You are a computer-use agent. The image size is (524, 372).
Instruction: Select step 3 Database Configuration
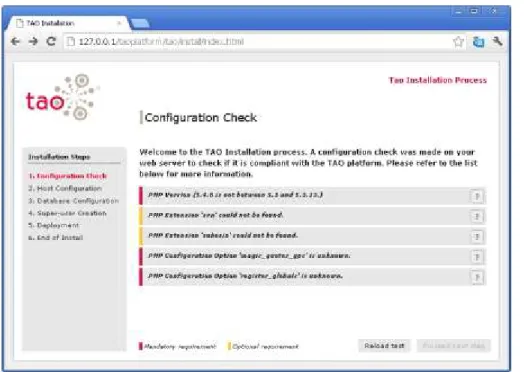tap(74, 201)
